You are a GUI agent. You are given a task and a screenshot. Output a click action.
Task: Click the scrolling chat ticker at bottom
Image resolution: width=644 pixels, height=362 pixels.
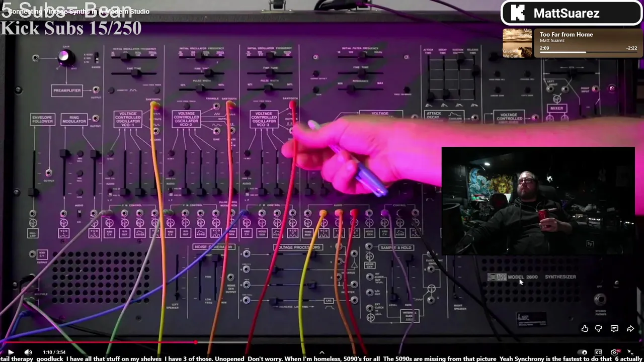tap(322, 359)
